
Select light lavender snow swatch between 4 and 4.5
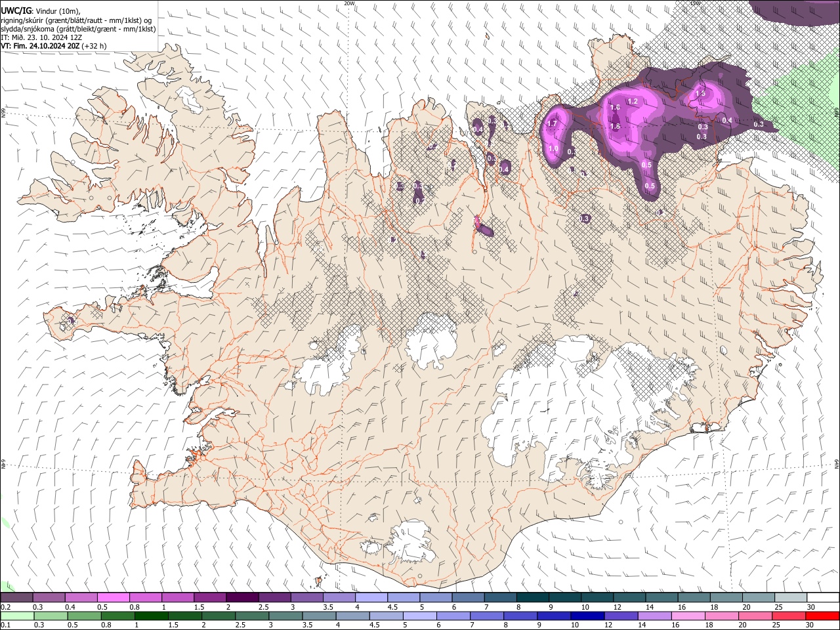pos(371,598)
